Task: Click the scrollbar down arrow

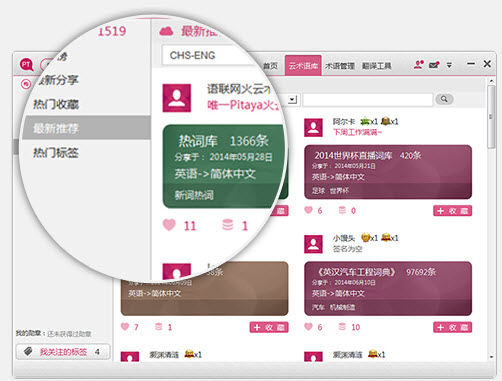Action: click(491, 357)
